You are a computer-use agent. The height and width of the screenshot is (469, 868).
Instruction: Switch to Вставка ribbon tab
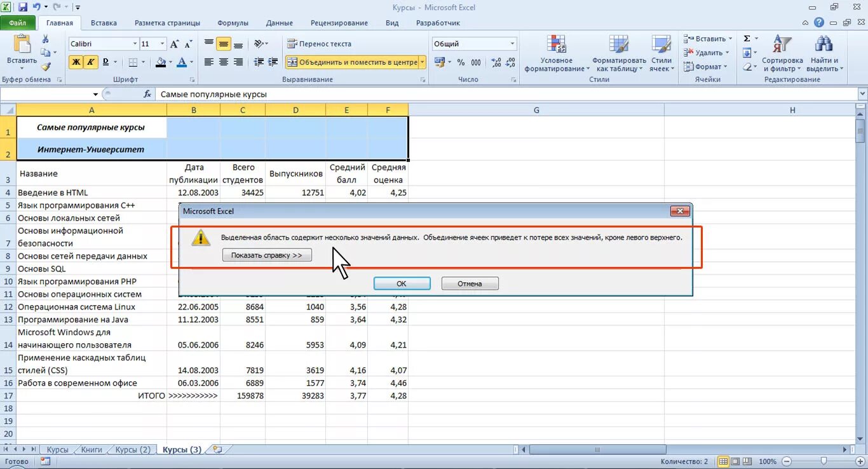104,23
